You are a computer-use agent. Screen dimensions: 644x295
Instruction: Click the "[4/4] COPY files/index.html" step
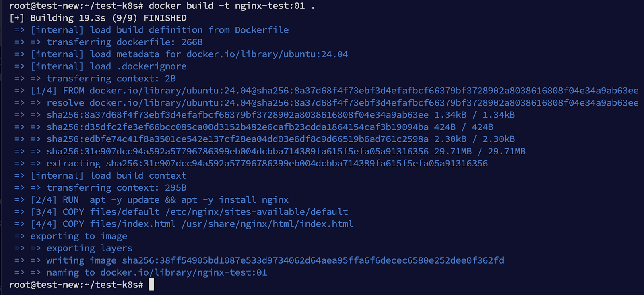(192, 224)
